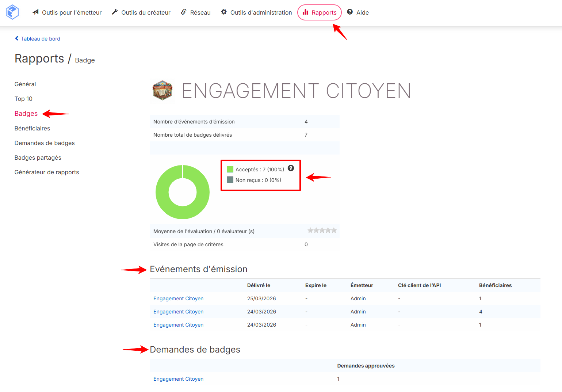Viewport: 562px width, 392px height.
Task: Click the Réseau link icon
Action: point(184,12)
